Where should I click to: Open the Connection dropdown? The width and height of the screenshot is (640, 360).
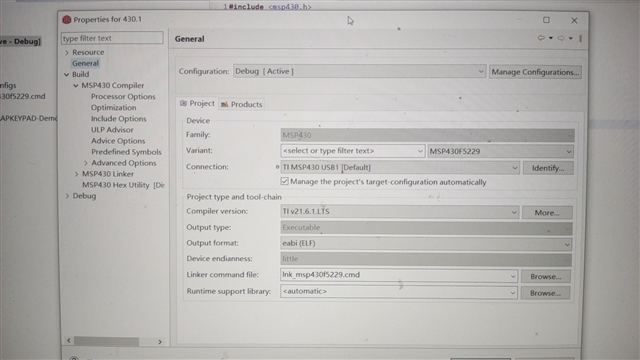400,167
